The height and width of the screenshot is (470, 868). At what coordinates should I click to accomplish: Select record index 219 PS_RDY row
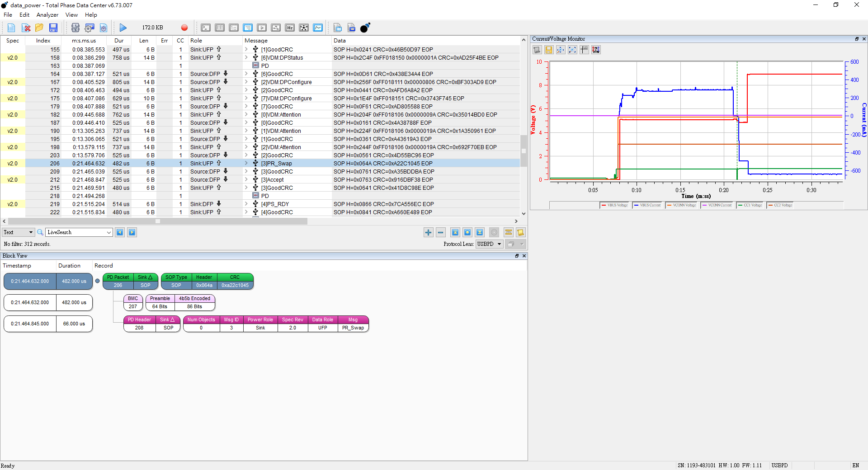click(x=260, y=204)
